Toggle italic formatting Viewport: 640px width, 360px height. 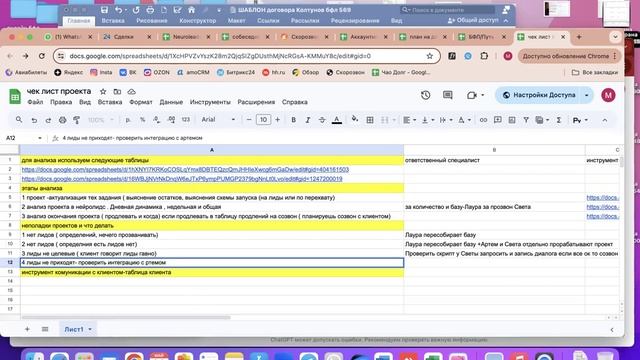coord(308,120)
